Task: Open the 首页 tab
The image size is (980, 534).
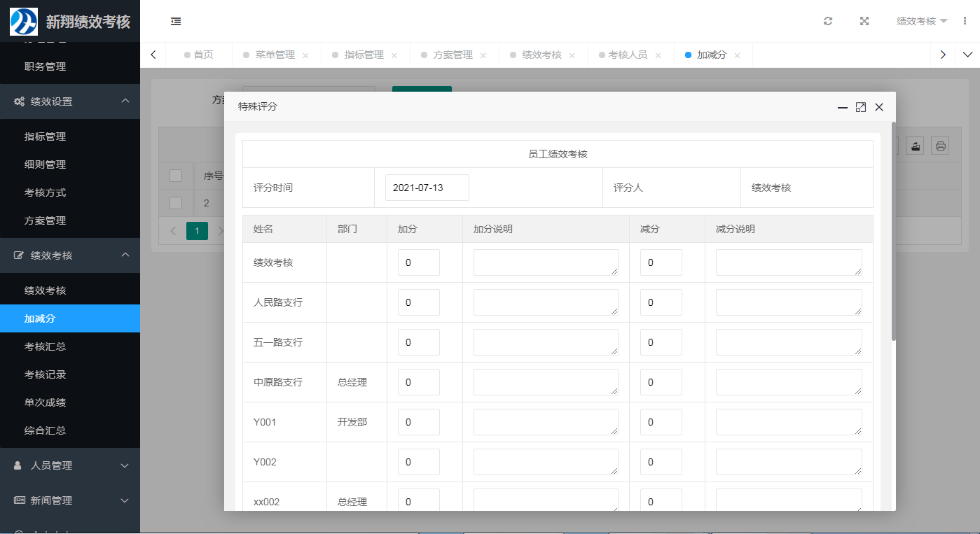Action: 203,54
